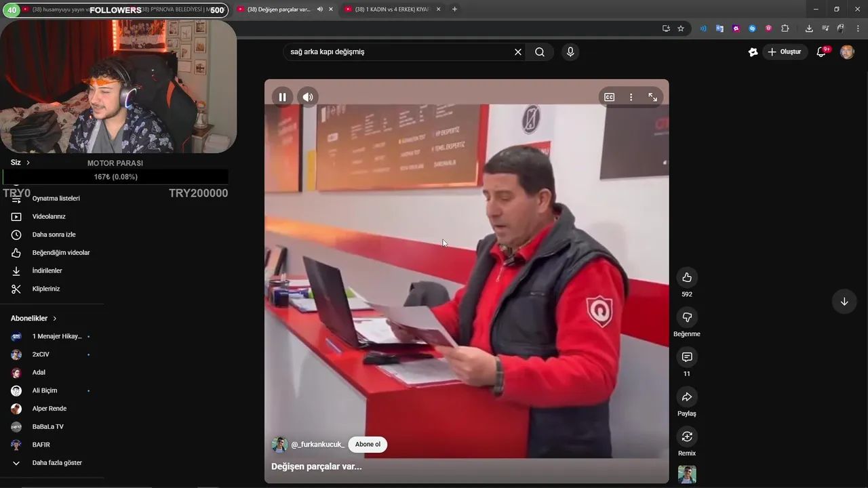This screenshot has width=868, height=488.
Task: Click the install app icon in address bar
Action: point(666,28)
